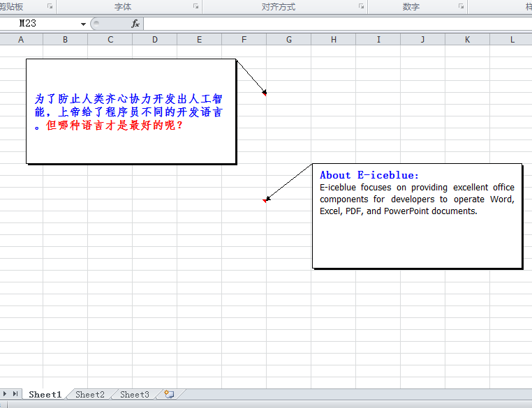Click the upper red comment indicator triangle
Screen dimensions: 532x408
265,94
